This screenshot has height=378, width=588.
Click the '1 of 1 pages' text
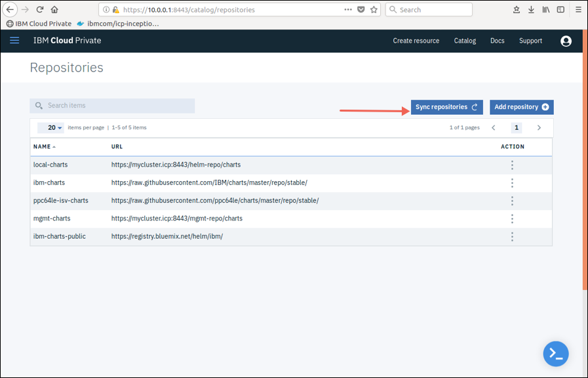(x=464, y=127)
